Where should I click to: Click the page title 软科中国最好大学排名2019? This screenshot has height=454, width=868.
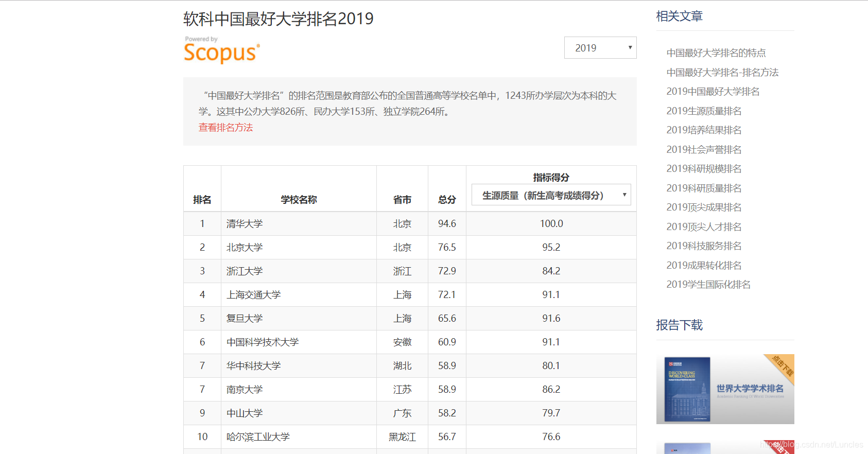pos(279,19)
